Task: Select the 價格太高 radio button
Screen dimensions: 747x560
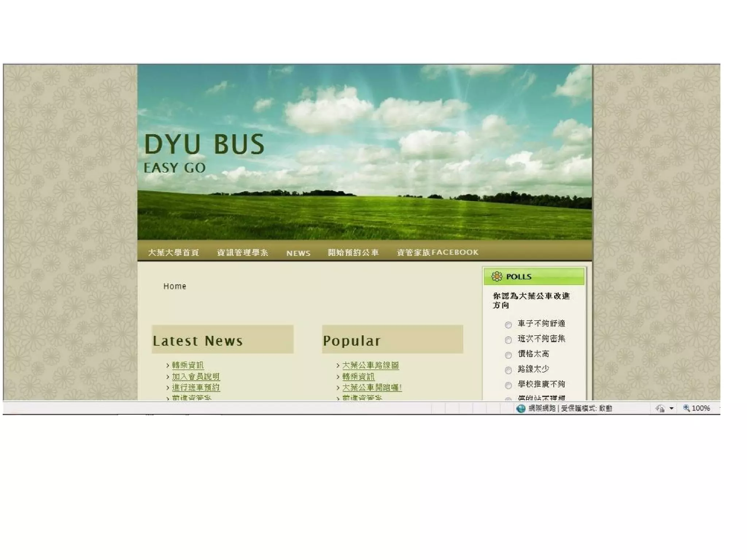Action: (x=508, y=355)
